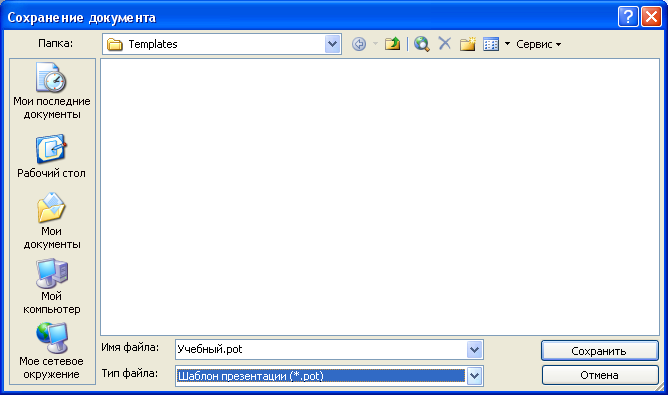This screenshot has width=668, height=395.
Task: Click the Search the Web globe icon
Action: (x=421, y=44)
